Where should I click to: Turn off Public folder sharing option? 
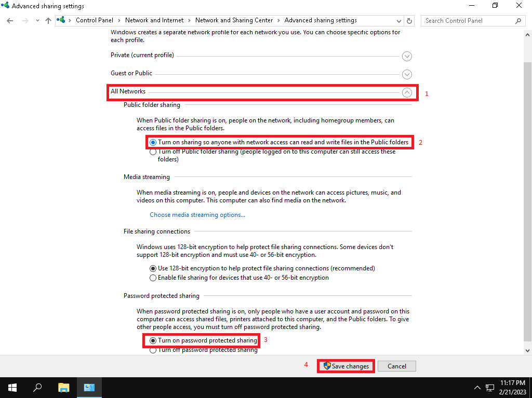point(153,152)
